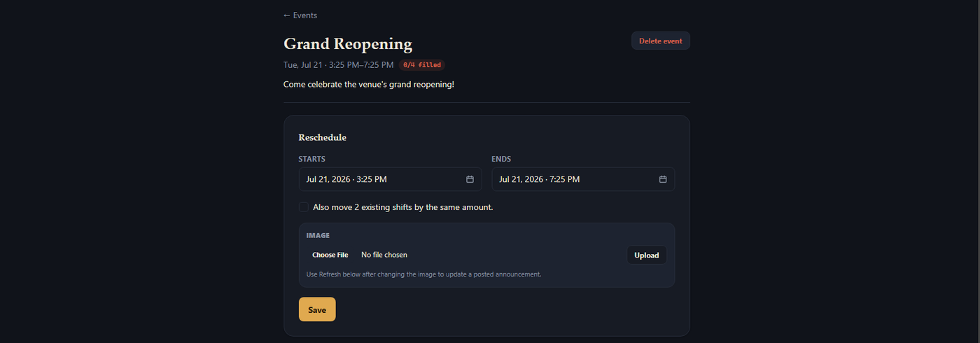Click the event date 'Tue, Jul 21' line
Image resolution: width=980 pixels, height=343 pixels.
[x=339, y=65]
